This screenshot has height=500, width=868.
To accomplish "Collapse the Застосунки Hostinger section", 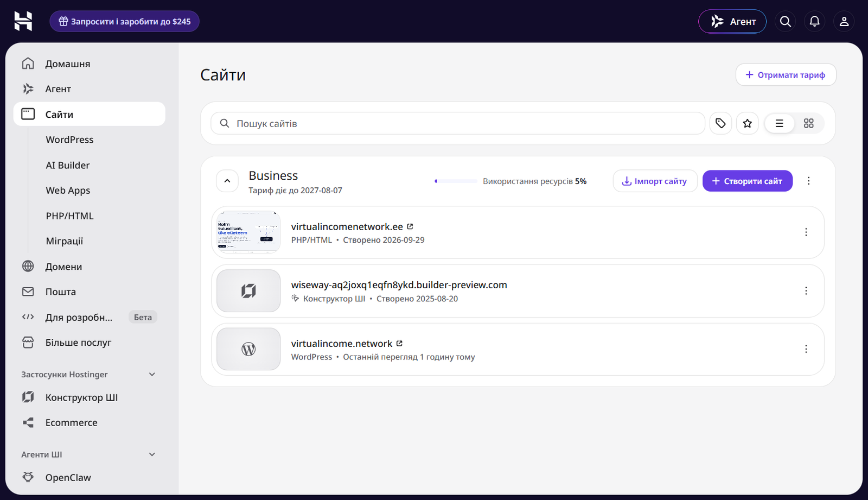I will [x=152, y=374].
